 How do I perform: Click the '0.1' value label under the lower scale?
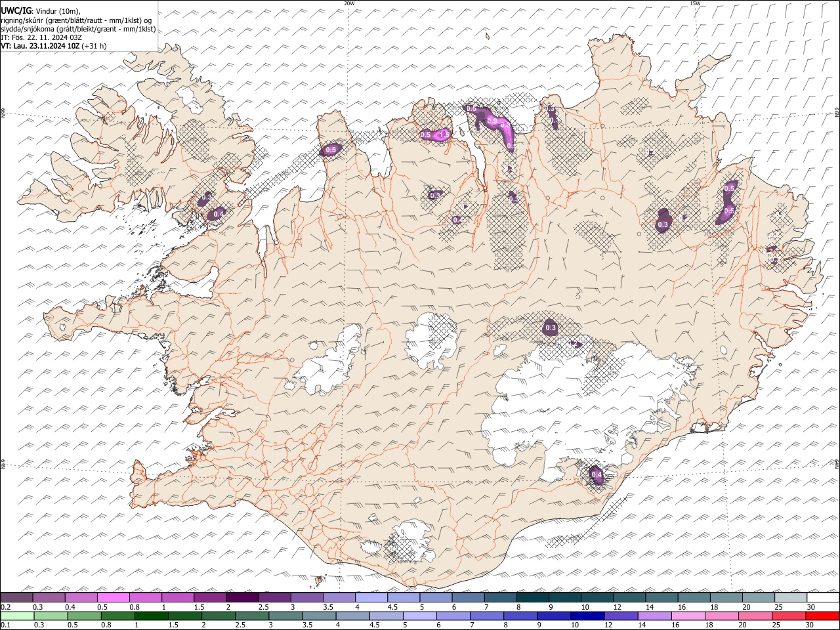[6, 625]
